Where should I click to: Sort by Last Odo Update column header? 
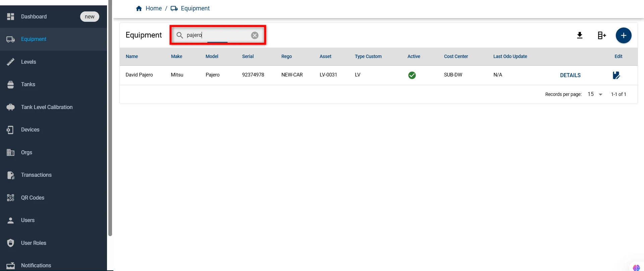pos(510,56)
